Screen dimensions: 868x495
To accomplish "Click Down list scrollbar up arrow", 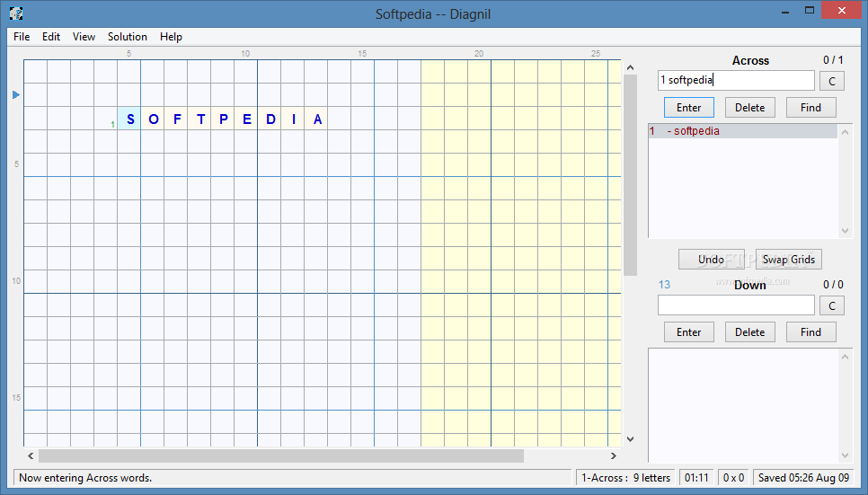I will [x=845, y=357].
